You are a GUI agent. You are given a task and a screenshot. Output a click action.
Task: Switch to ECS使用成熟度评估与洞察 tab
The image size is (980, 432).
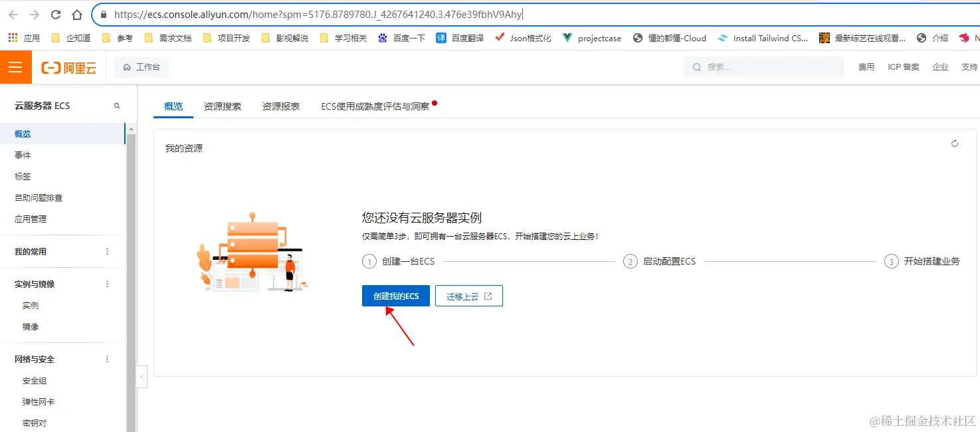click(x=375, y=106)
